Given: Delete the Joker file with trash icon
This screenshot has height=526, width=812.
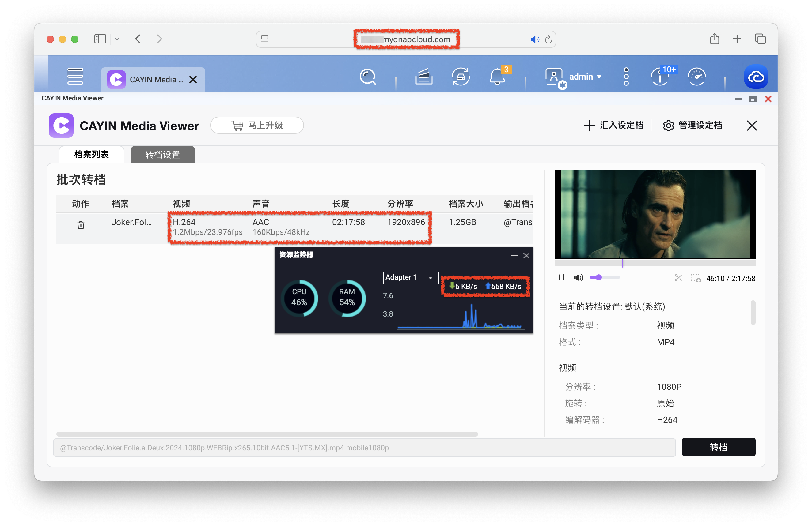Looking at the screenshot, I should (81, 225).
